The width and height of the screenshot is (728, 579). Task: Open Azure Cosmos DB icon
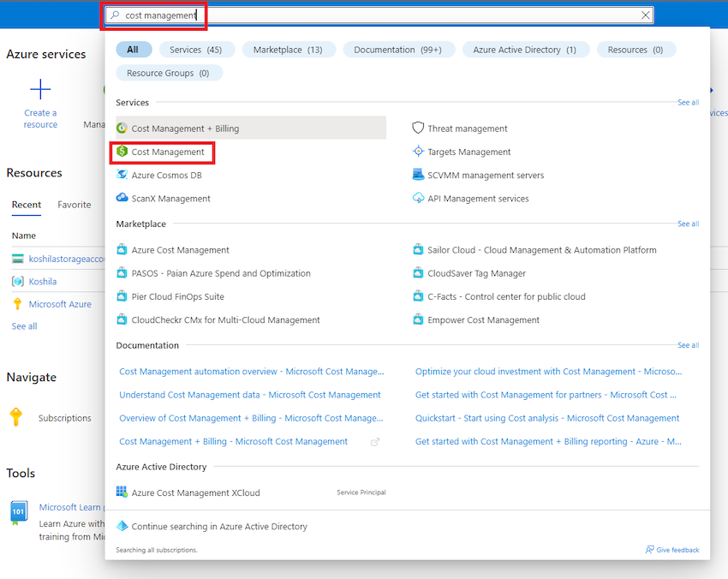click(x=122, y=175)
